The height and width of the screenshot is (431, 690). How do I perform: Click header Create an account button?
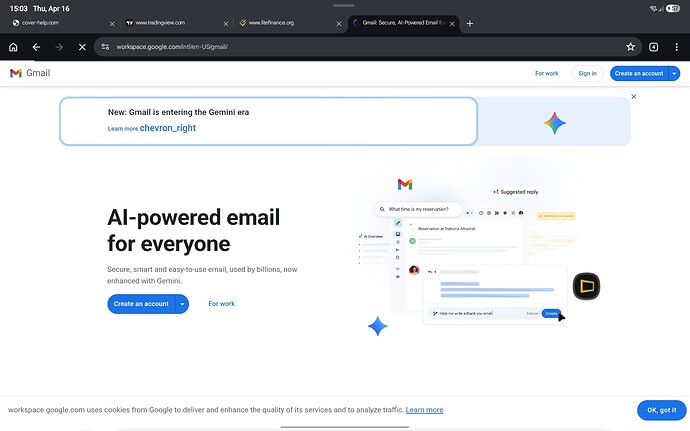[x=639, y=74]
